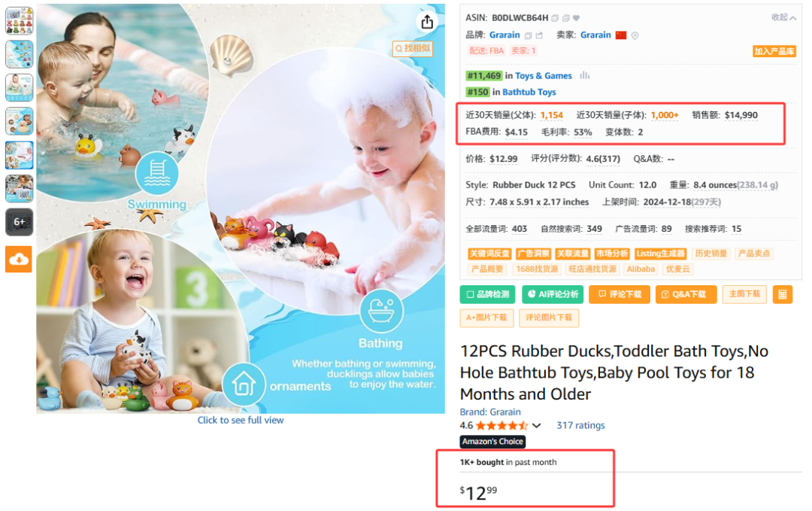Click the 加入产品库 button
The height and width of the screenshot is (511, 812).
tap(774, 51)
